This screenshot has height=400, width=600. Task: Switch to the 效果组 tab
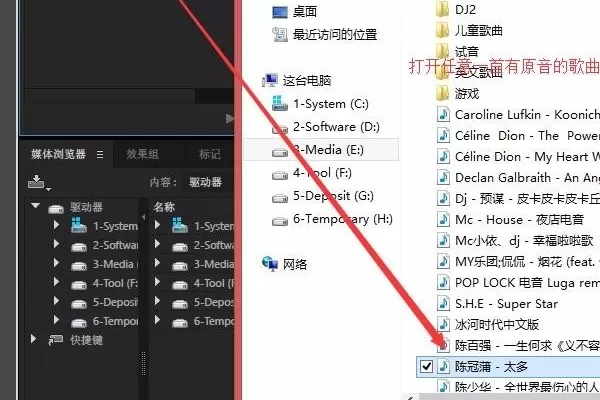pyautogui.click(x=142, y=154)
